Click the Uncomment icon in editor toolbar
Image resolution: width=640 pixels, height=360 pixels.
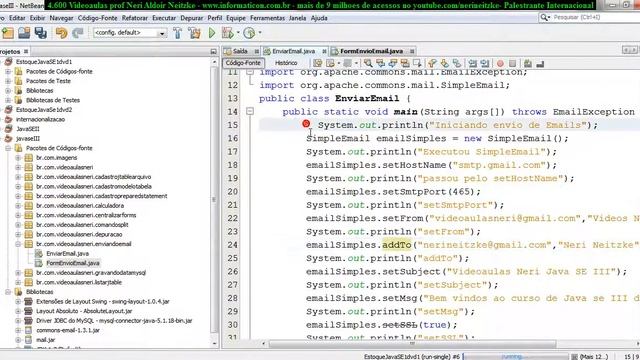(540, 64)
